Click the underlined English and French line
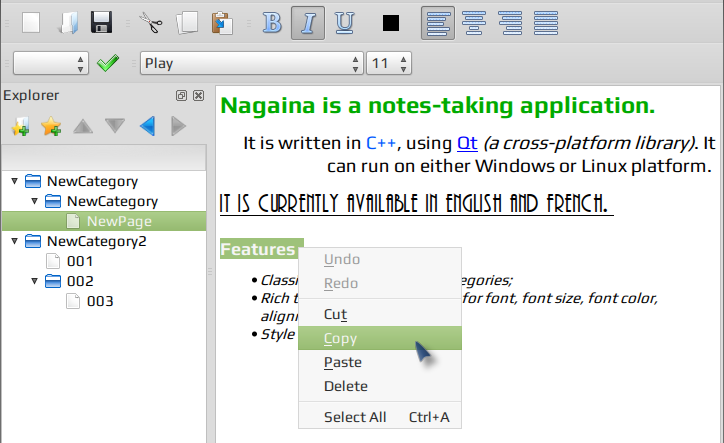 (x=416, y=204)
